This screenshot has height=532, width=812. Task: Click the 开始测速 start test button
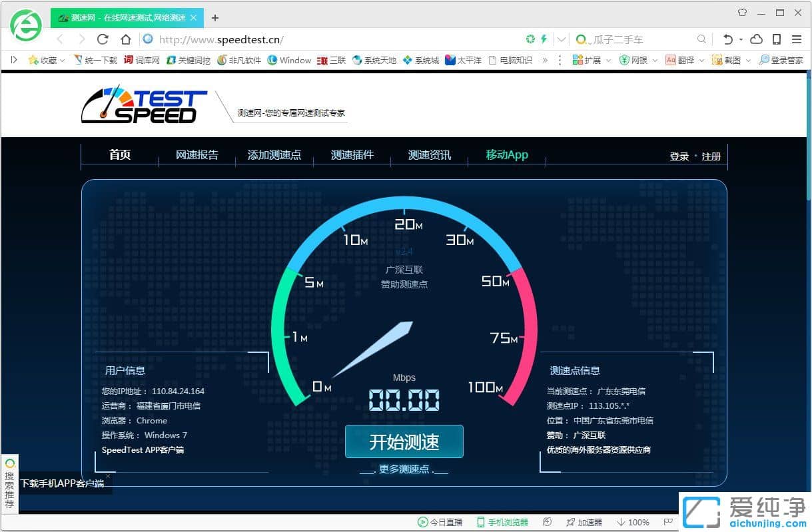pos(404,441)
